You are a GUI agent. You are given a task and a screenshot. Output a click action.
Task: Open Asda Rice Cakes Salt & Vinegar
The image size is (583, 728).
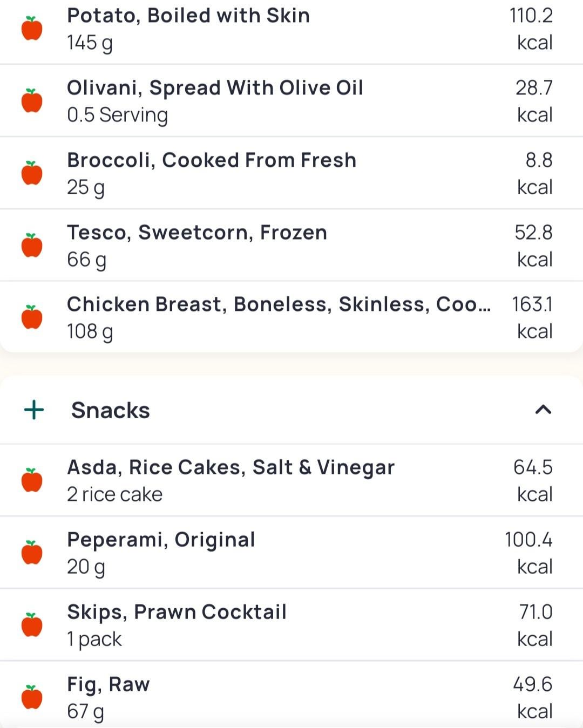[231, 468]
